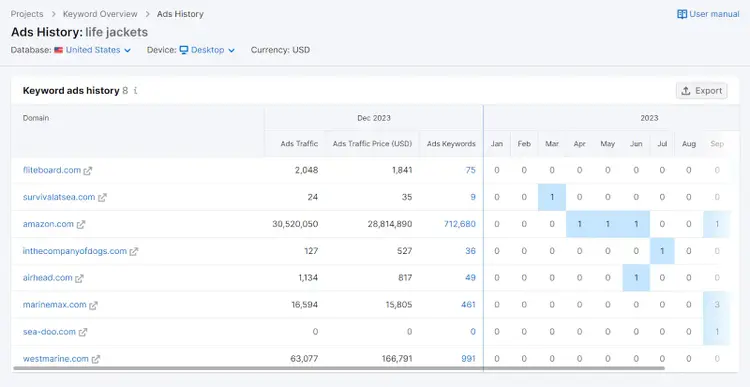
Task: Click the US flag icon in Database
Action: (x=58, y=50)
